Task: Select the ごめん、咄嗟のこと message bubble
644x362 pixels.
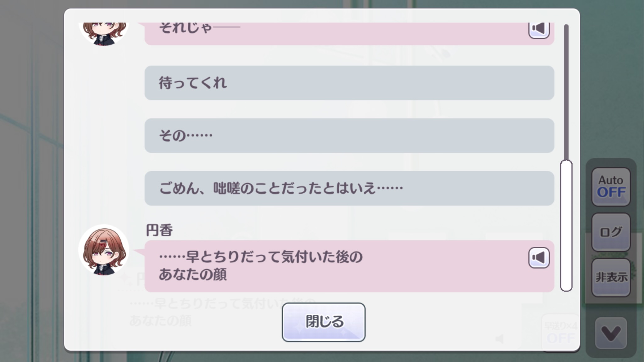Action: pyautogui.click(x=349, y=188)
